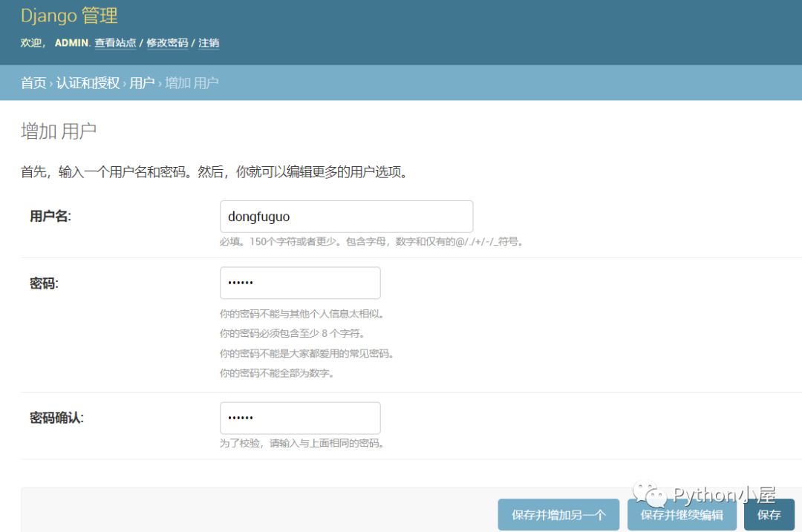Click 保存并增加另一个 button
Viewport: 802px width, 532px height.
pos(558,515)
